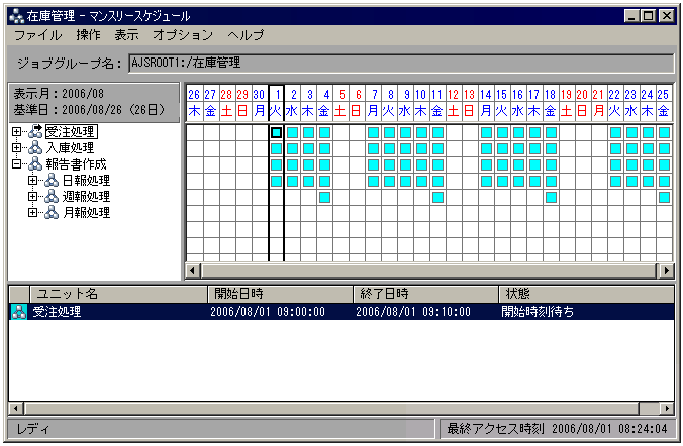Expand the 入庫処理 tree node
Image resolution: width=683 pixels, height=446 pixels.
pyautogui.click(x=17, y=148)
